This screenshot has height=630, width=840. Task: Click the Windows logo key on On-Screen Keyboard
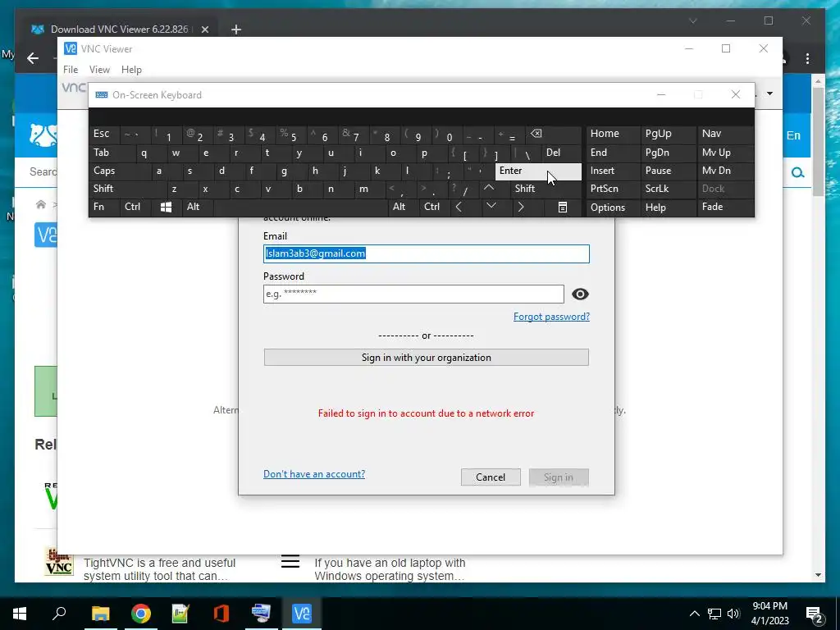166,207
